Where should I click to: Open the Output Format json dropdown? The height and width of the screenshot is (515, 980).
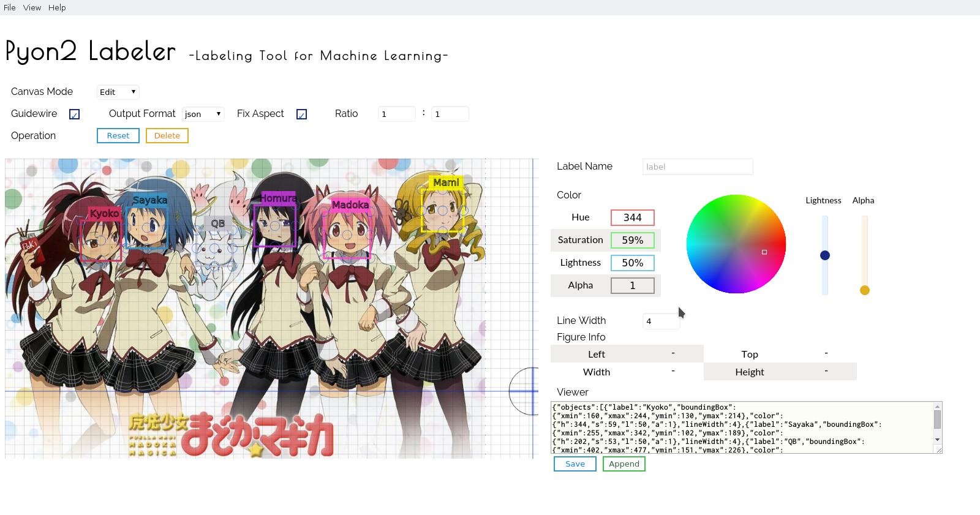coord(203,114)
